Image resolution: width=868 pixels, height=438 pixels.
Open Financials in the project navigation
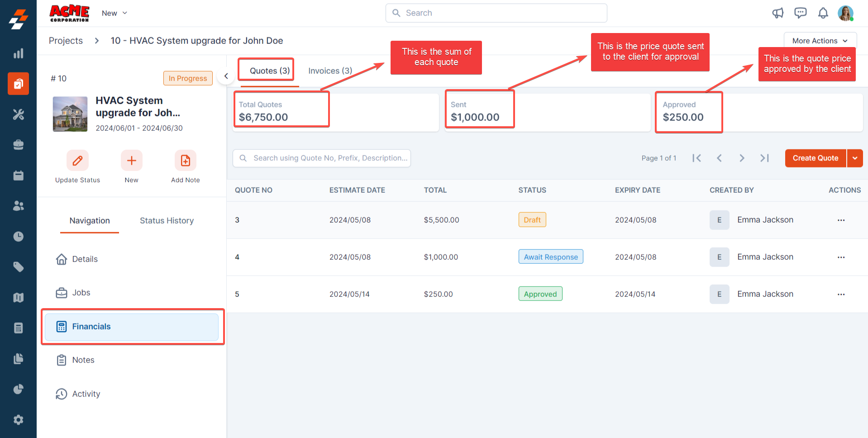131,327
